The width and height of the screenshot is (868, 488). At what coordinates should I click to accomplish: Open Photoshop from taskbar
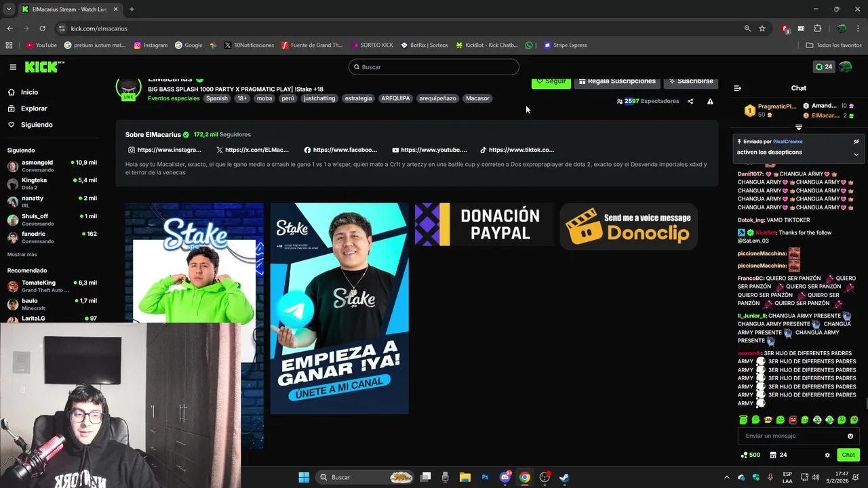[485, 477]
